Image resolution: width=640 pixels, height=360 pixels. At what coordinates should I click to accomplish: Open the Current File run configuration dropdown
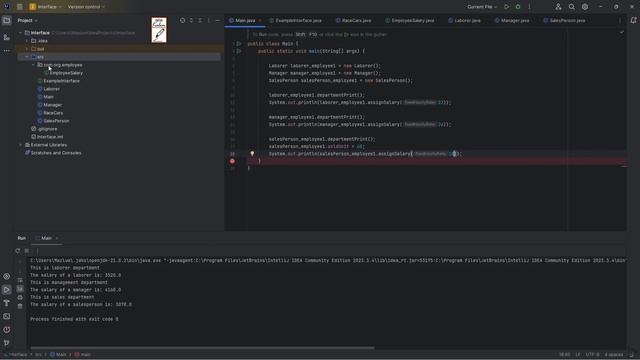(x=482, y=7)
